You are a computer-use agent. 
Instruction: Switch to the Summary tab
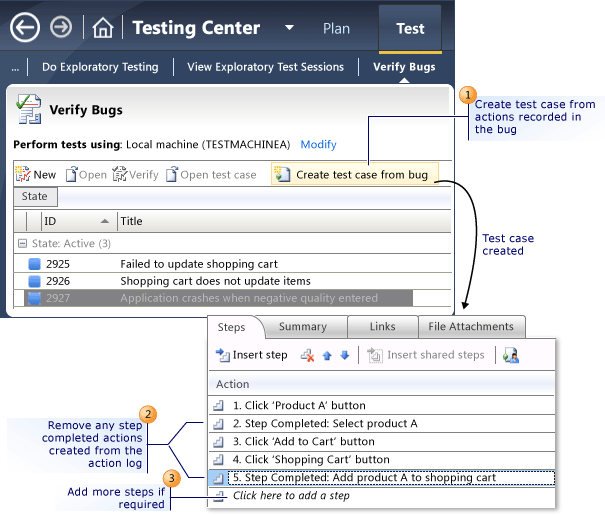pyautogui.click(x=303, y=327)
